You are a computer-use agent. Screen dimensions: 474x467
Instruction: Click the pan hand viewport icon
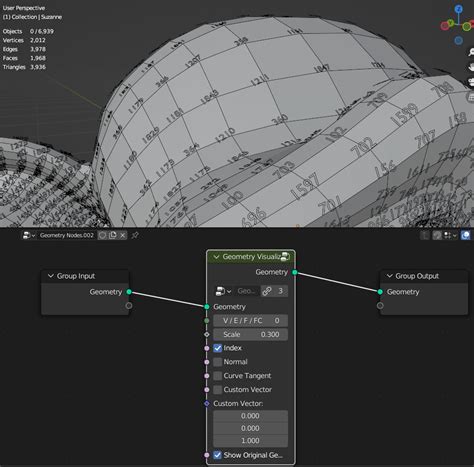point(471,67)
